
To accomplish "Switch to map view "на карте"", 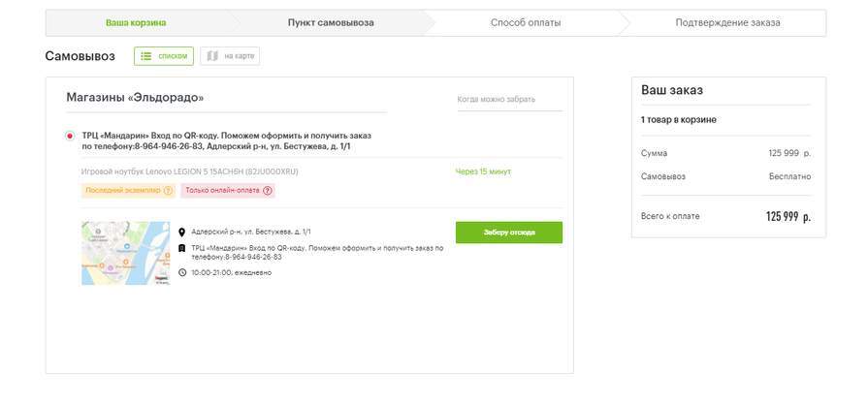I will pyautogui.click(x=230, y=56).
